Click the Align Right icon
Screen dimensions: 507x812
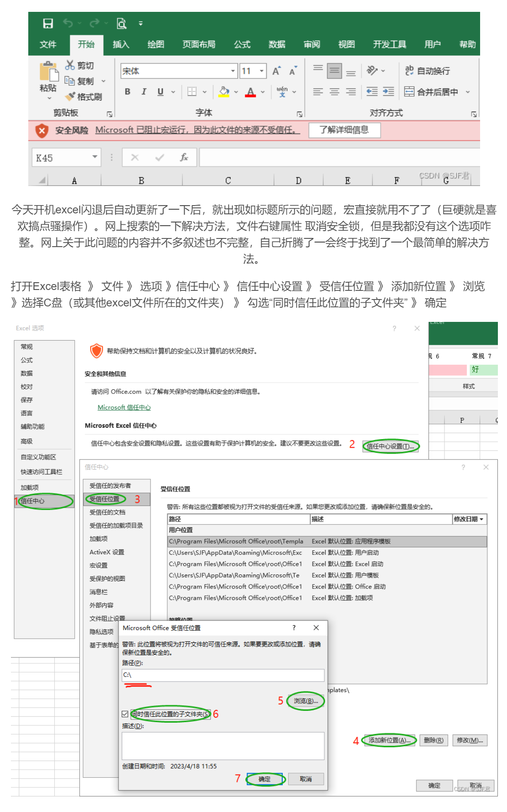point(351,92)
